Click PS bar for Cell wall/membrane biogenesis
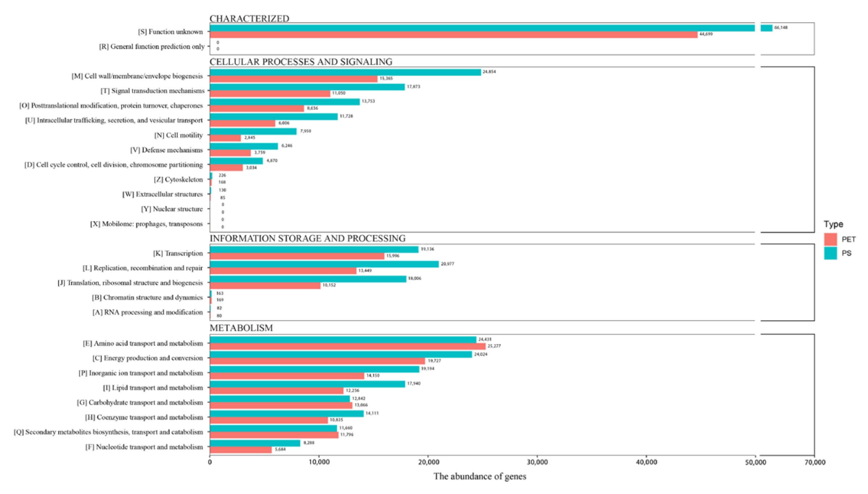The width and height of the screenshot is (868, 494). click(x=345, y=72)
